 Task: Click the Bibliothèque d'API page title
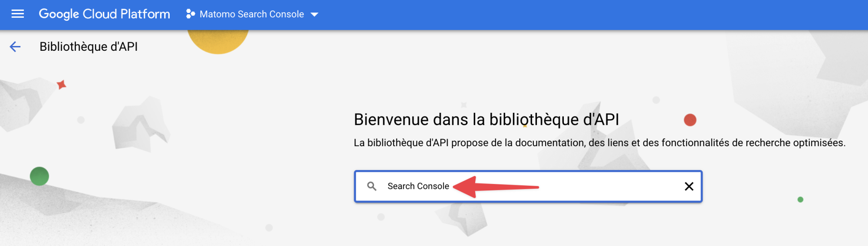click(x=89, y=46)
